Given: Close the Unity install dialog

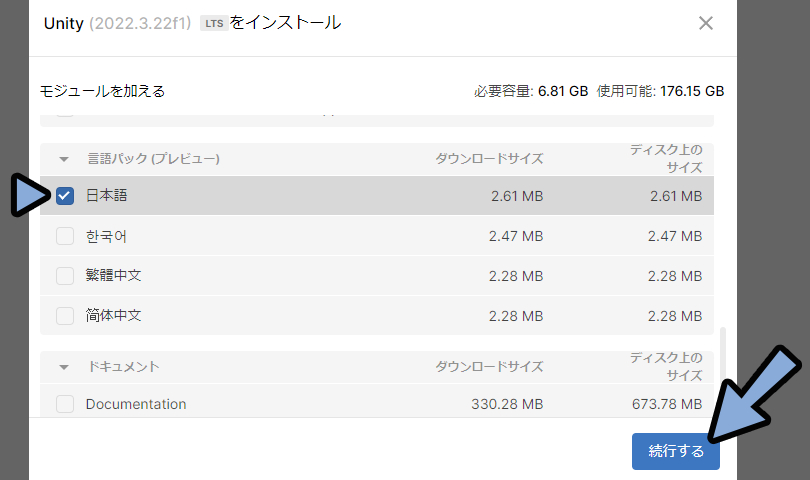Looking at the screenshot, I should click(x=706, y=23).
